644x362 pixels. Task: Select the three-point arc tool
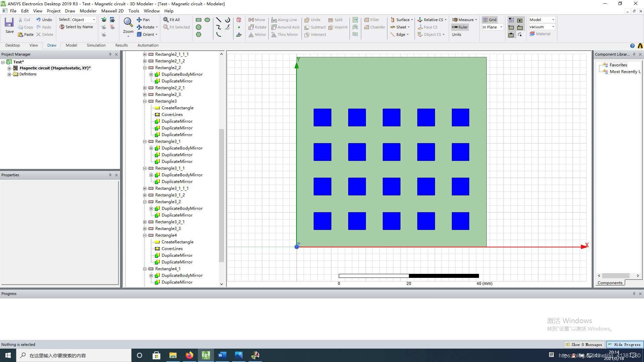click(x=219, y=35)
